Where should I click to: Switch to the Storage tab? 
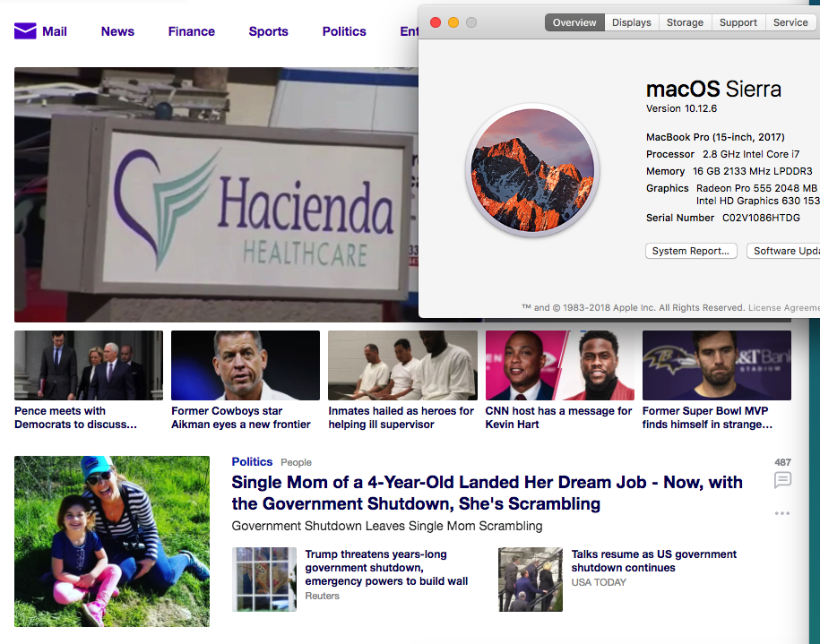[x=685, y=22]
